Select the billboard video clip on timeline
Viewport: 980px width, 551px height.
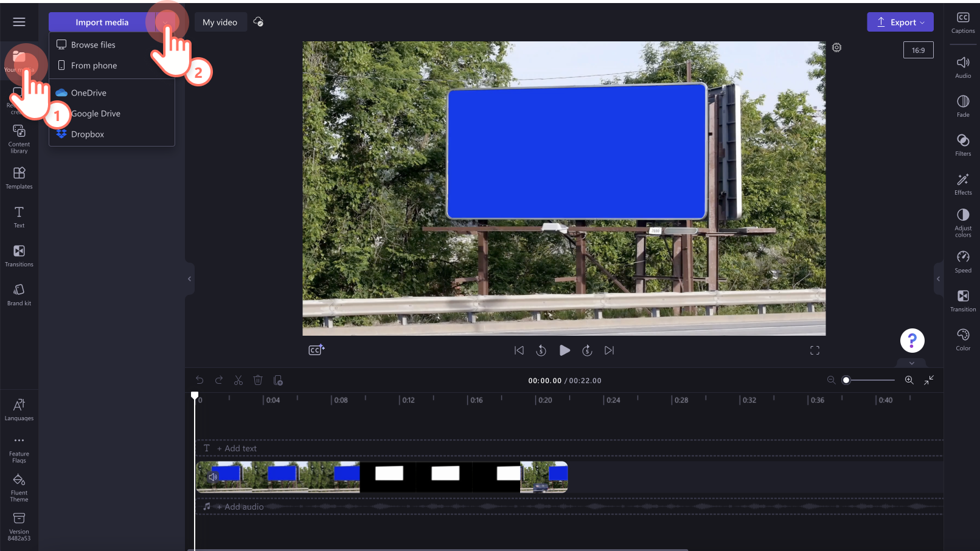[x=381, y=477]
